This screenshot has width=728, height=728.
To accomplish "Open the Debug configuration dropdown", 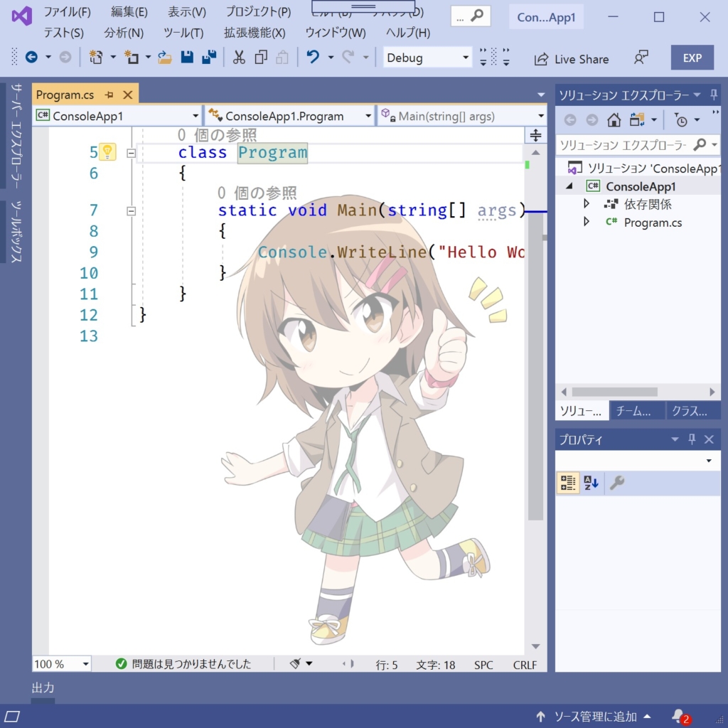I will pos(466,58).
